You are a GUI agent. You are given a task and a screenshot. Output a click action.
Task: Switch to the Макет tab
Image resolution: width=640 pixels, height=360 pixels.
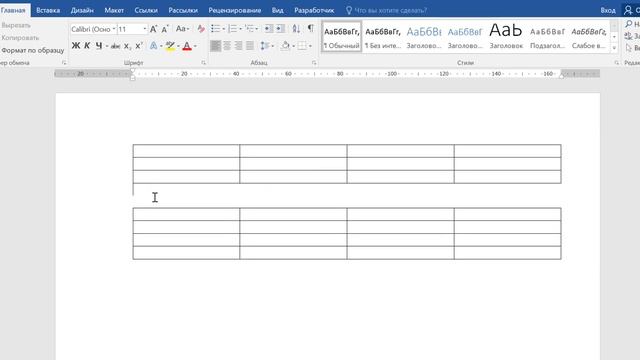(x=114, y=10)
